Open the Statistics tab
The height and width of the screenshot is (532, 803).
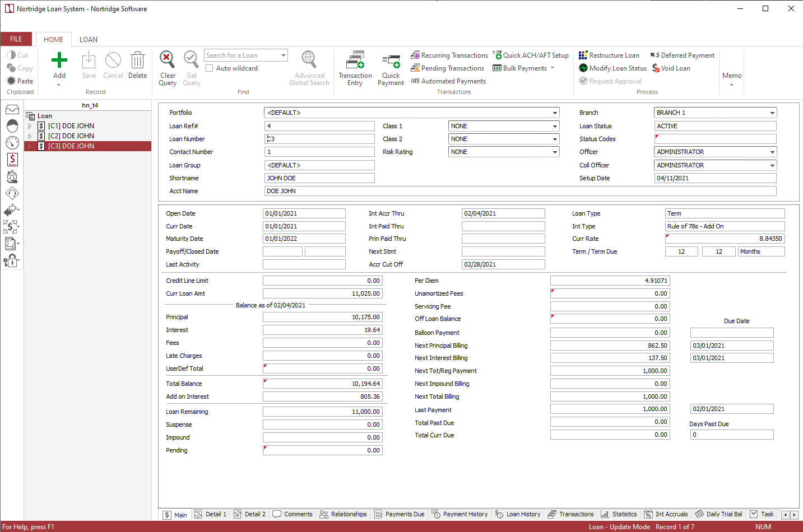[x=619, y=514]
